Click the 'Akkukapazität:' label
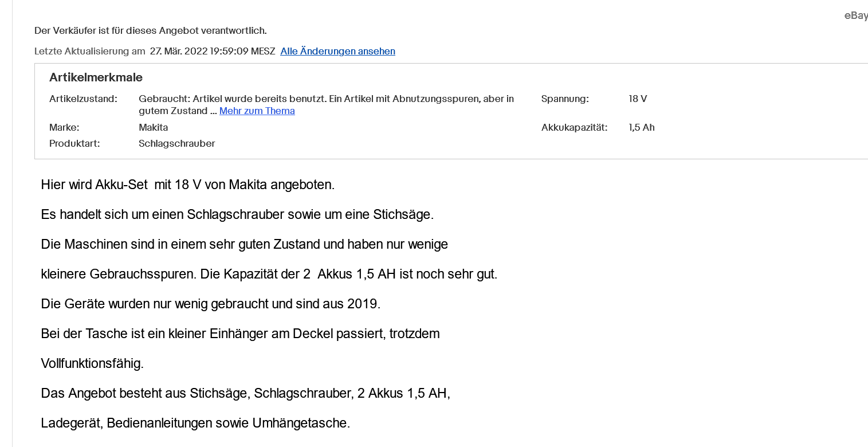 coord(574,127)
